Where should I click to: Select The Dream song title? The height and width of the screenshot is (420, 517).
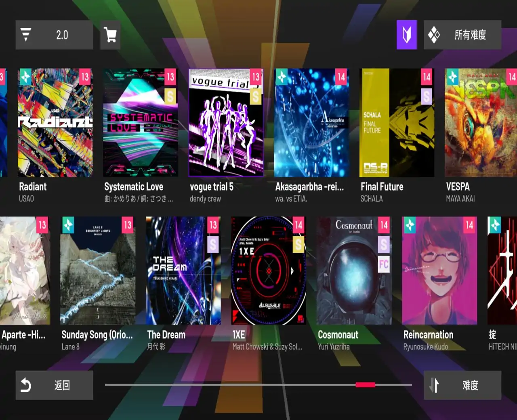(166, 335)
